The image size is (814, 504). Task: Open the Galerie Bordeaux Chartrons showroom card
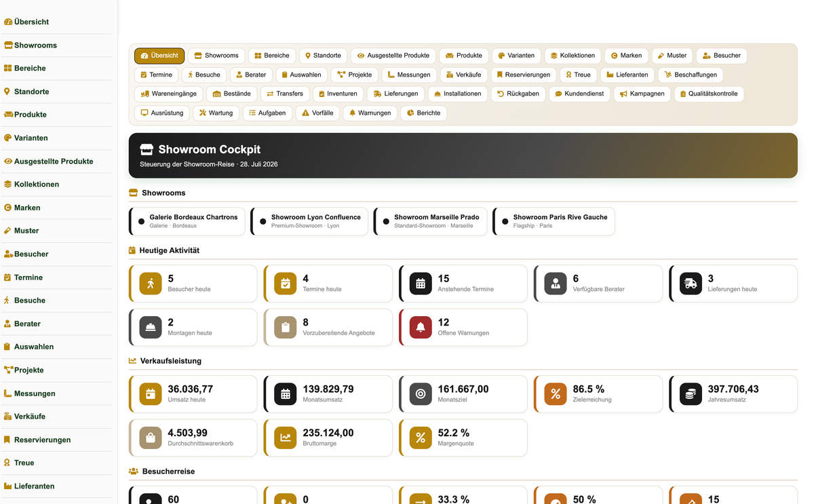click(x=187, y=221)
